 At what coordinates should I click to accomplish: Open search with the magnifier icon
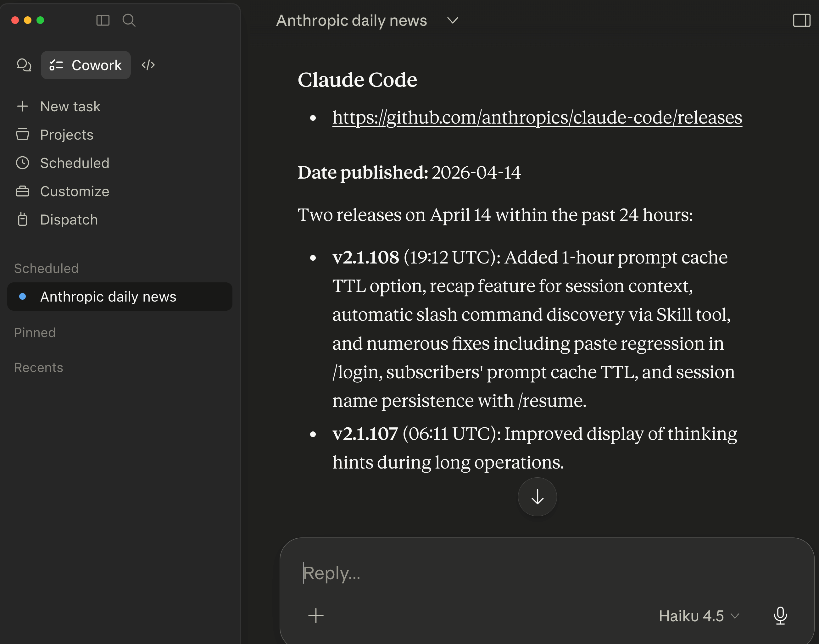coord(129,20)
